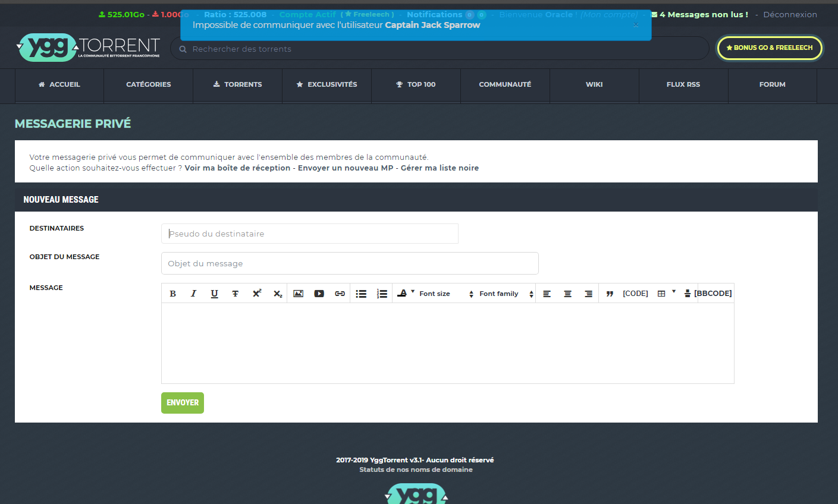The width and height of the screenshot is (838, 504).
Task: Click the green Envoyer button
Action: 183,403
